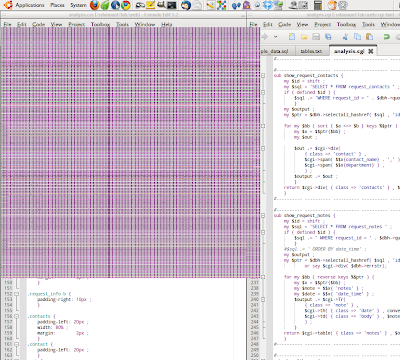Image resolution: width=400 pixels, height=360 pixels.
Task: Create a new file in analysis.cgi window
Action: (292, 37)
